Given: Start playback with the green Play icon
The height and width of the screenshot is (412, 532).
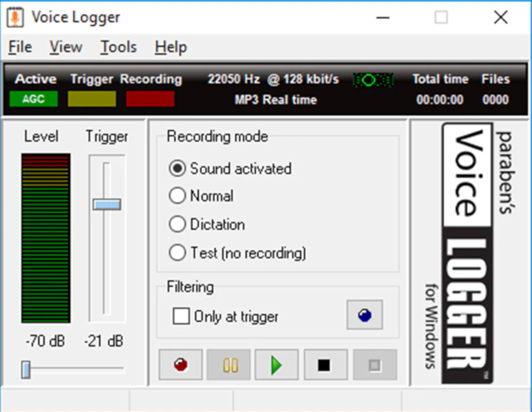Looking at the screenshot, I should click(x=277, y=364).
